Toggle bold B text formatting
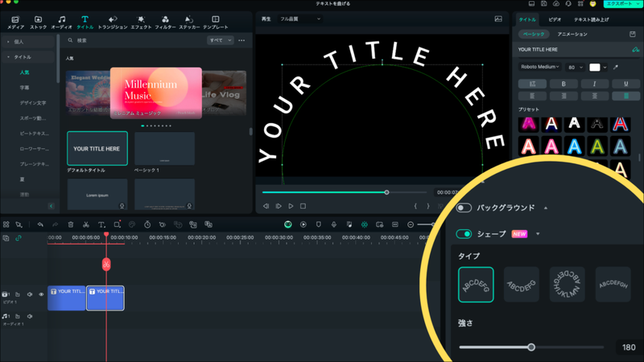This screenshot has width=644, height=362. pyautogui.click(x=563, y=84)
